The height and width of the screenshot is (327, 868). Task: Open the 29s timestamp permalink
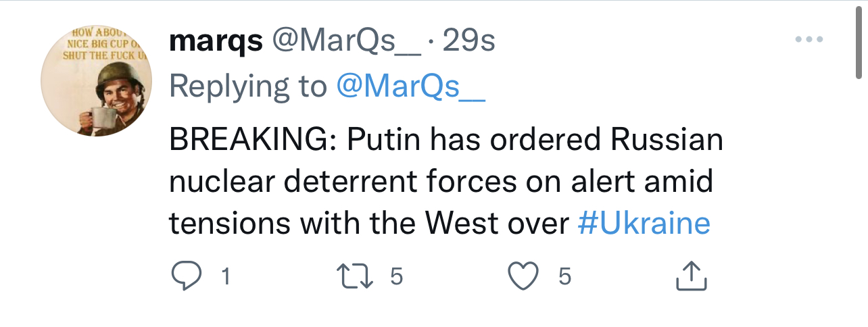click(468, 42)
